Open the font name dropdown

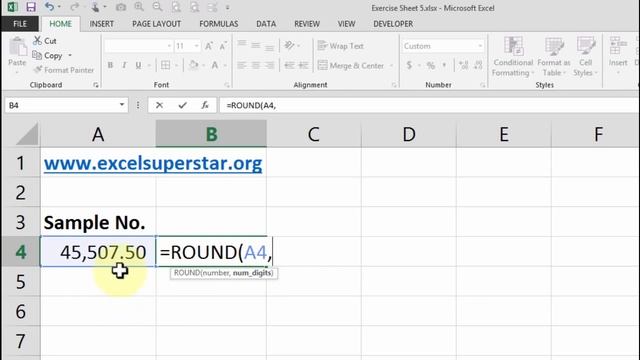pyautogui.click(x=169, y=46)
